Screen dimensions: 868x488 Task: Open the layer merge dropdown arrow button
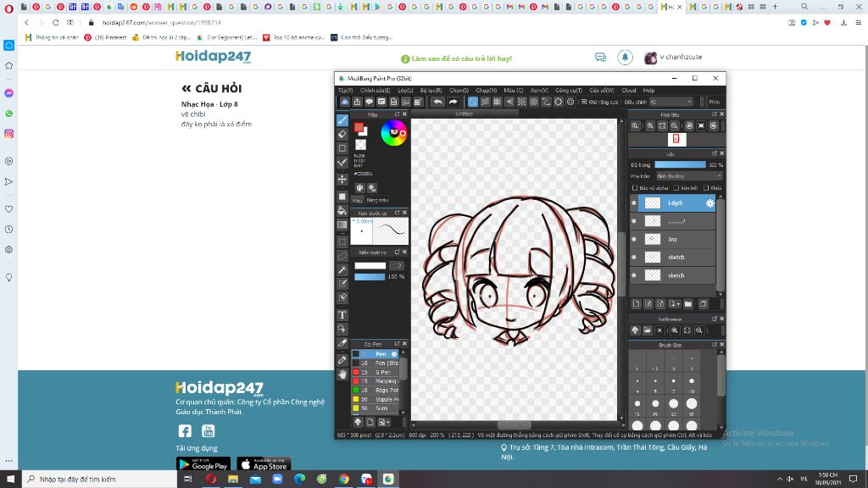point(674,304)
